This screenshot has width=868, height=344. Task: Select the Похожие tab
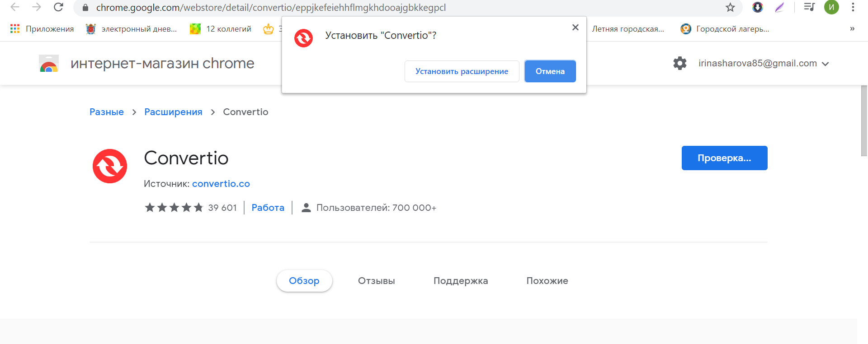click(547, 281)
